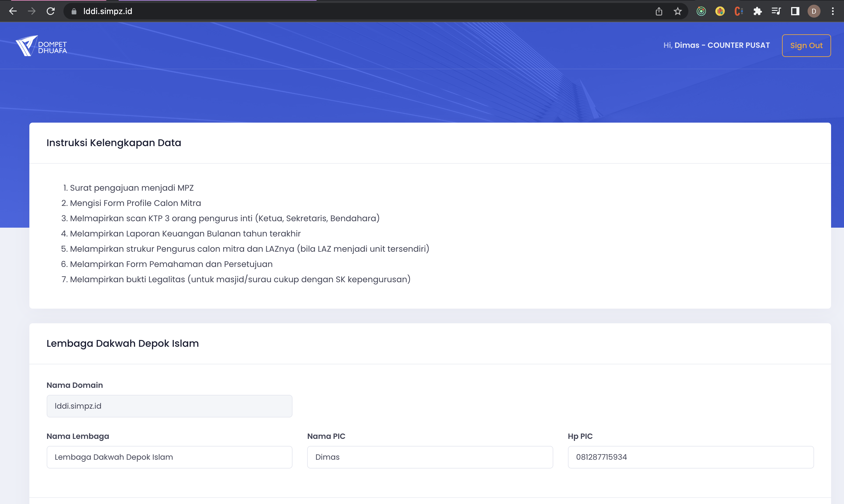The width and height of the screenshot is (844, 504).
Task: Click the Sign Out button
Action: click(806, 45)
